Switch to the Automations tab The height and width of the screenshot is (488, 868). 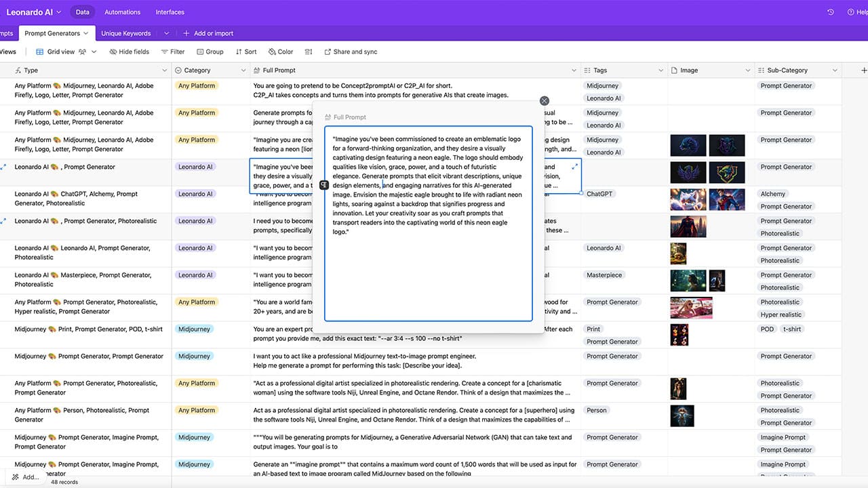pyautogui.click(x=123, y=12)
